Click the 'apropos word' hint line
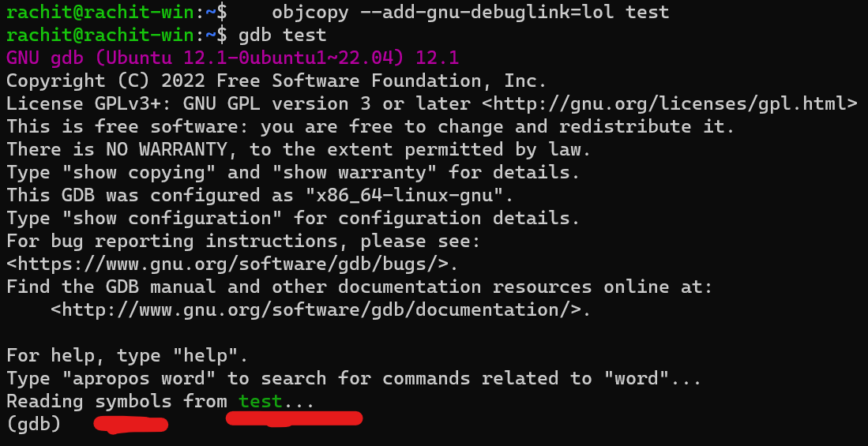 (x=354, y=378)
